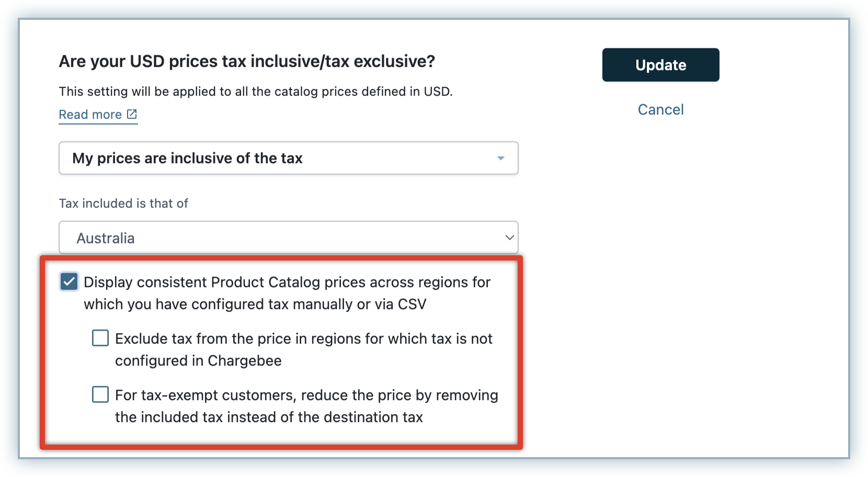Click the chevron on the Australia dropdown

click(x=509, y=237)
